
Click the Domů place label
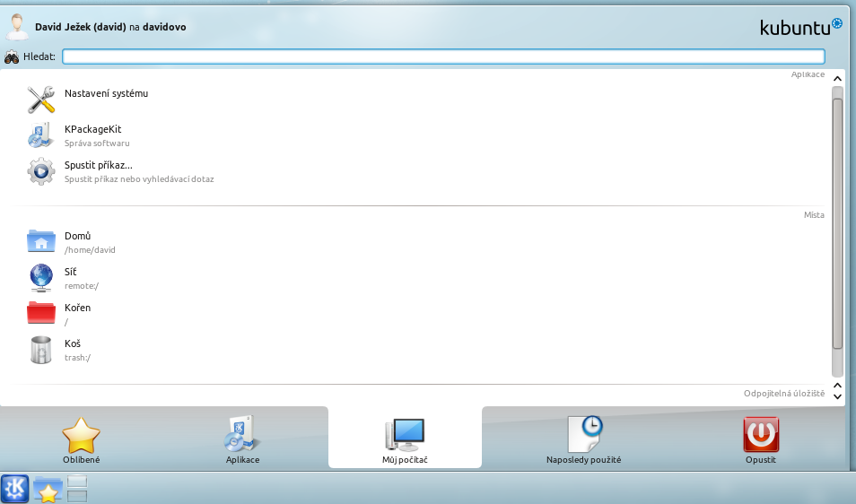click(77, 236)
